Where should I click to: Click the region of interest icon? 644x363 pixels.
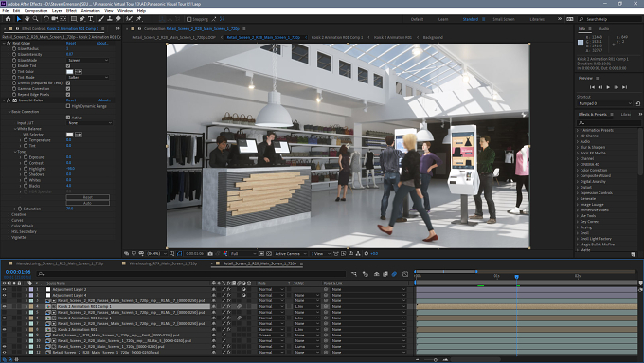coord(261,254)
